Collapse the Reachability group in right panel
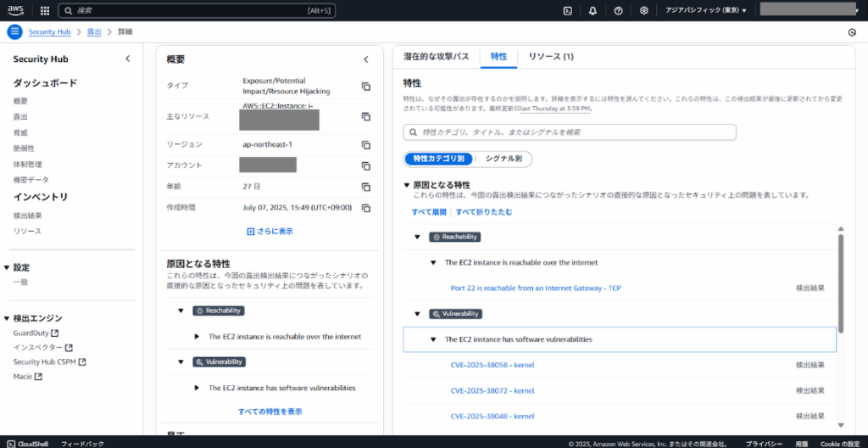 (417, 237)
